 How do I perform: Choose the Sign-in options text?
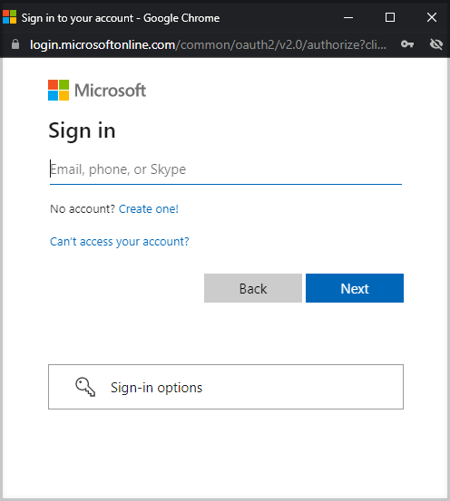point(156,388)
